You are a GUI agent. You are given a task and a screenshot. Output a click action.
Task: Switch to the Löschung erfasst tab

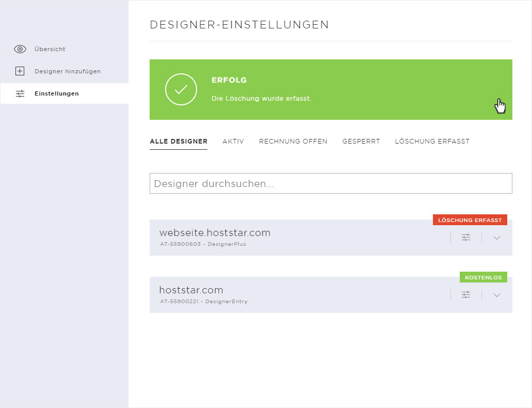[x=432, y=142]
